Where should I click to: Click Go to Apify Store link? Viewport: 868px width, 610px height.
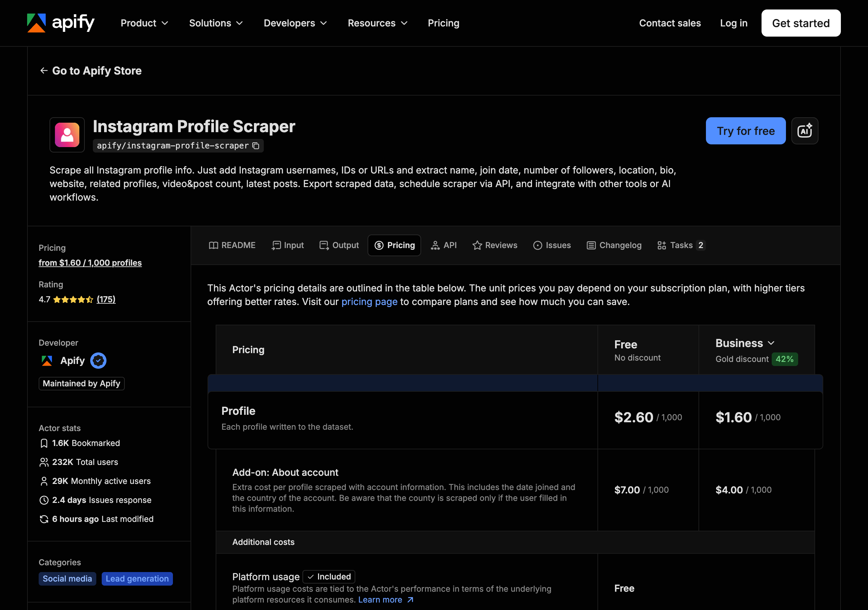point(91,71)
